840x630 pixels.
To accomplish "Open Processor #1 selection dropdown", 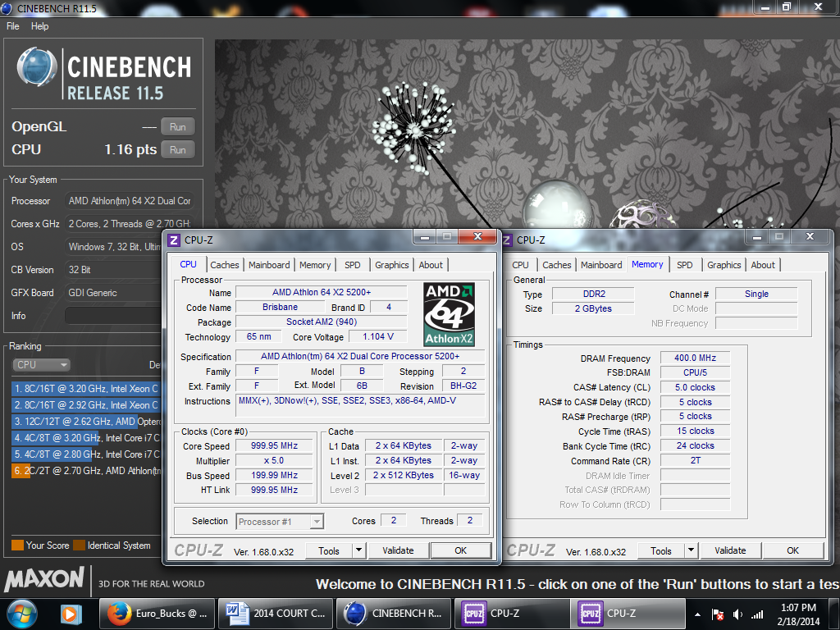I will [280, 521].
